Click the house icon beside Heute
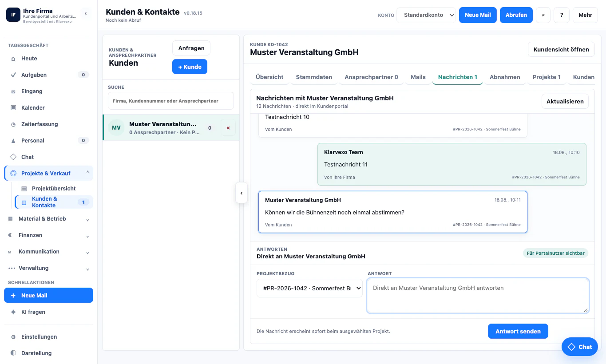Screen dimensions: 606x364 click(x=13, y=59)
